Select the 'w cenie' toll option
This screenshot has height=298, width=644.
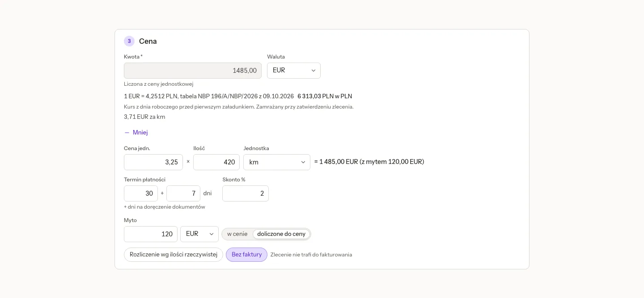[x=237, y=234]
